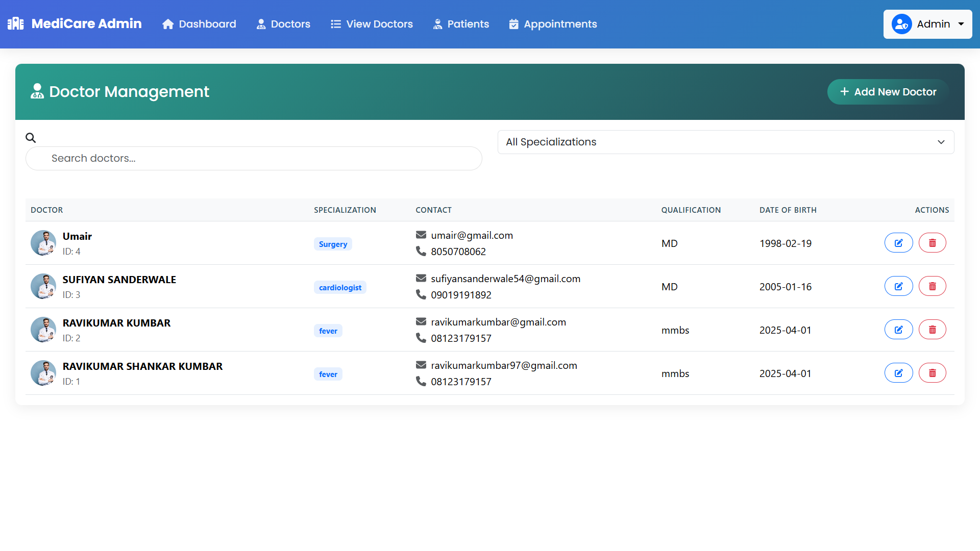Click email ravikumarkumbar97@gmail.com
Viewport: 980px width, 551px height.
tap(504, 365)
